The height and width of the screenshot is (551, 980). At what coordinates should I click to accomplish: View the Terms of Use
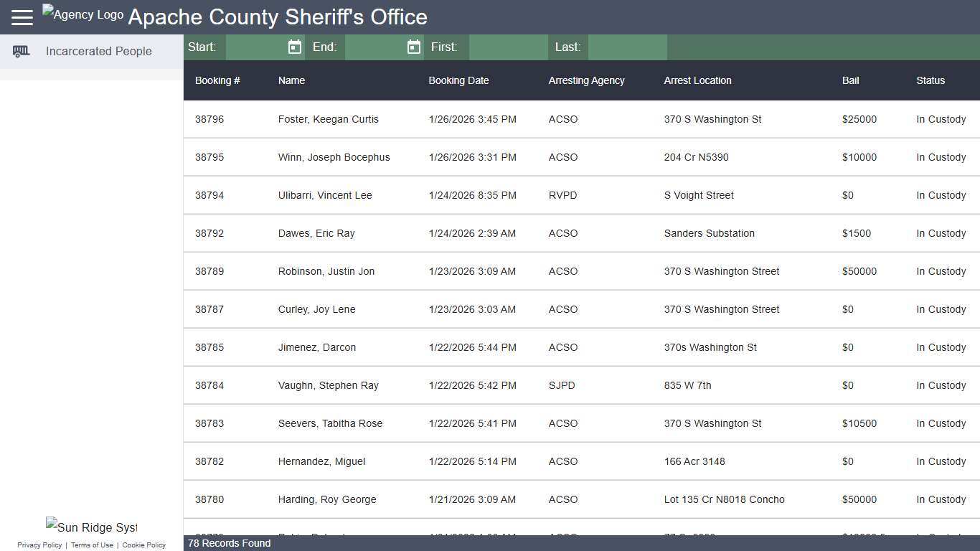(92, 545)
